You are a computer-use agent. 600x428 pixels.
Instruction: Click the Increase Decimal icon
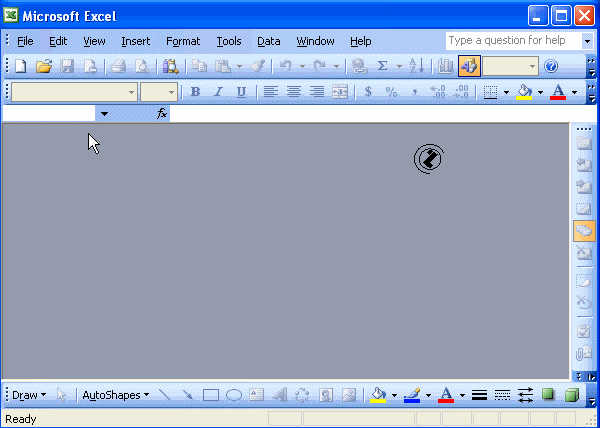[x=438, y=92]
